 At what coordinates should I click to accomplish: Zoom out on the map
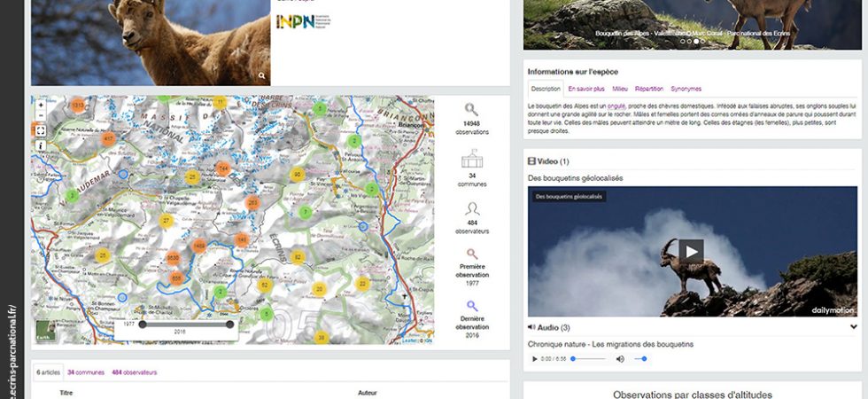click(41, 116)
